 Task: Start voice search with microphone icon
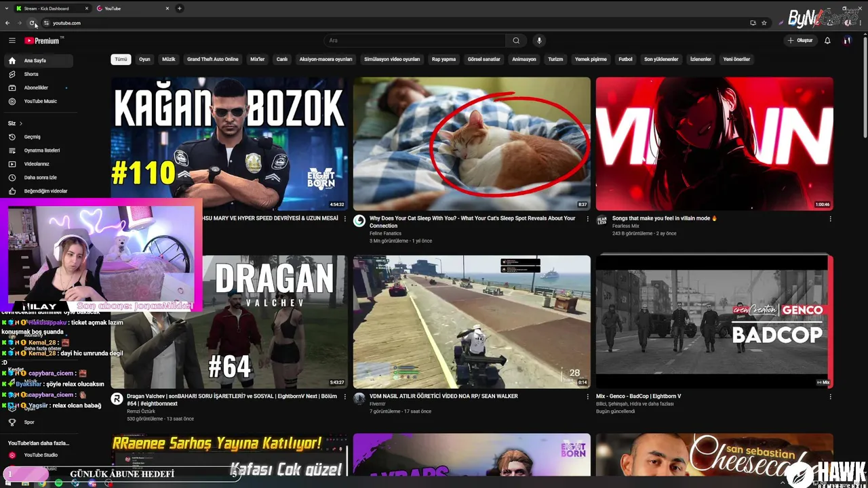tap(539, 41)
